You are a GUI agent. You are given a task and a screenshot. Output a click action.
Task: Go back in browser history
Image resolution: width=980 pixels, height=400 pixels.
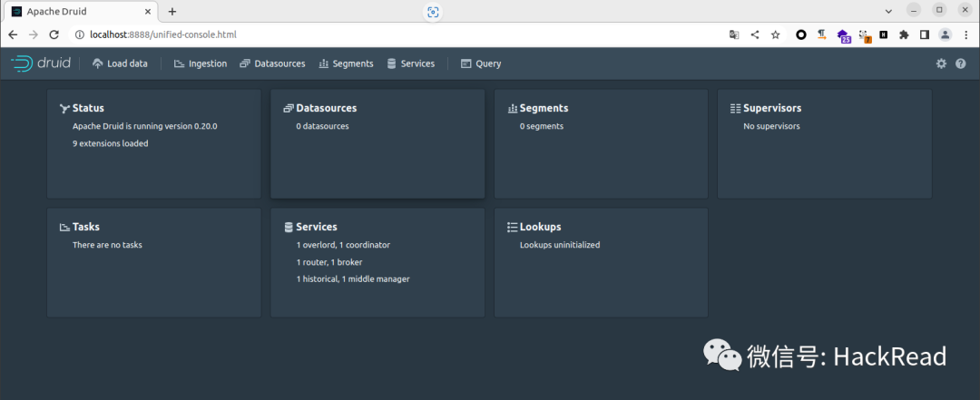pos(13,35)
